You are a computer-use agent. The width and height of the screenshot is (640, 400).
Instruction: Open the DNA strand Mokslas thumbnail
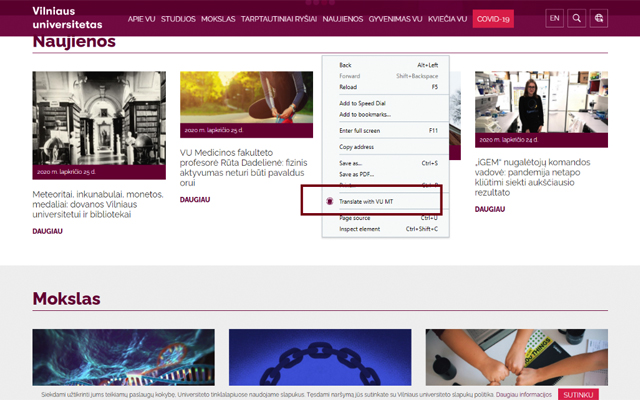tap(124, 357)
